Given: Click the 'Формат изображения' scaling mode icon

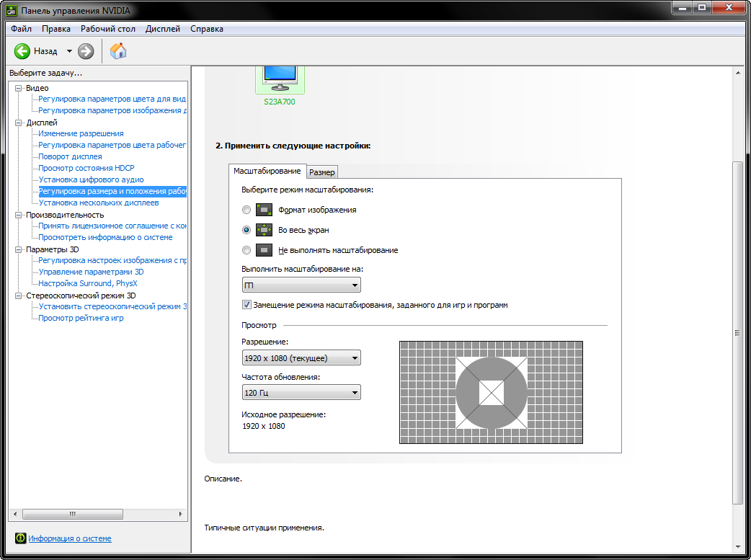Looking at the screenshot, I should pyautogui.click(x=264, y=210).
